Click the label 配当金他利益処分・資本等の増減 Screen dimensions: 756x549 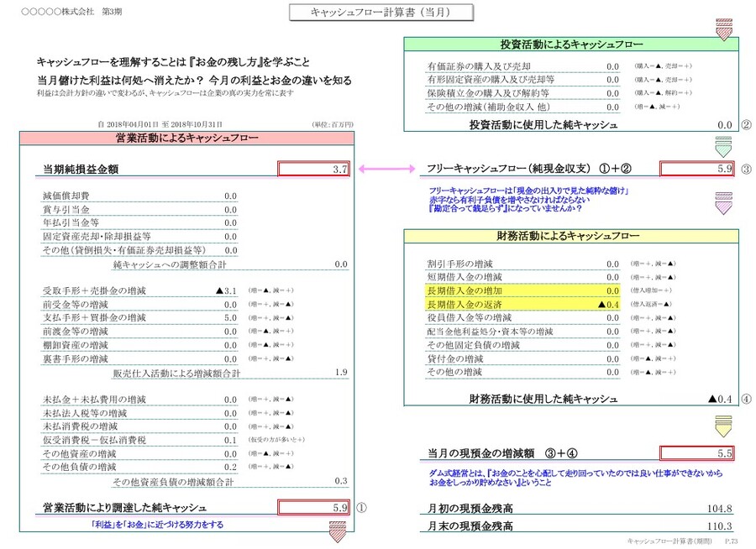click(491, 332)
